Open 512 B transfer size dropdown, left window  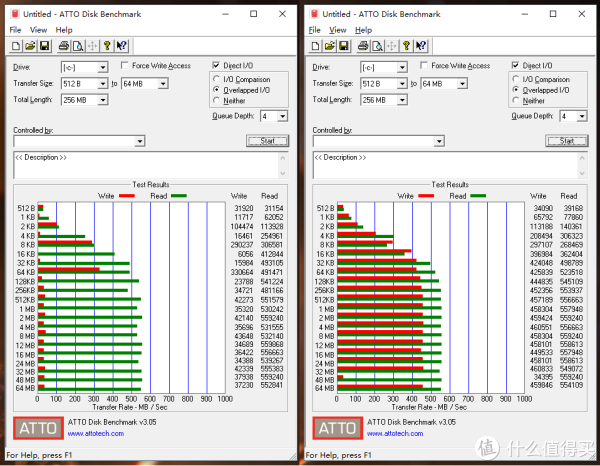[x=103, y=83]
